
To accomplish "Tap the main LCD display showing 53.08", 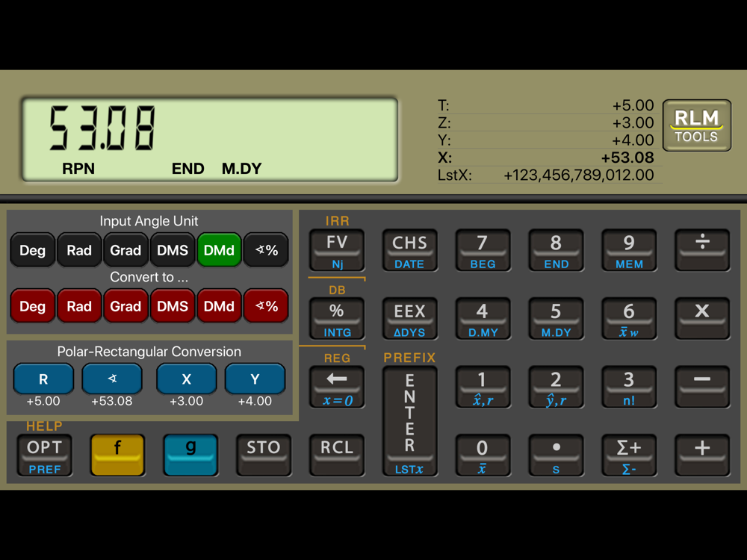I will click(x=210, y=140).
